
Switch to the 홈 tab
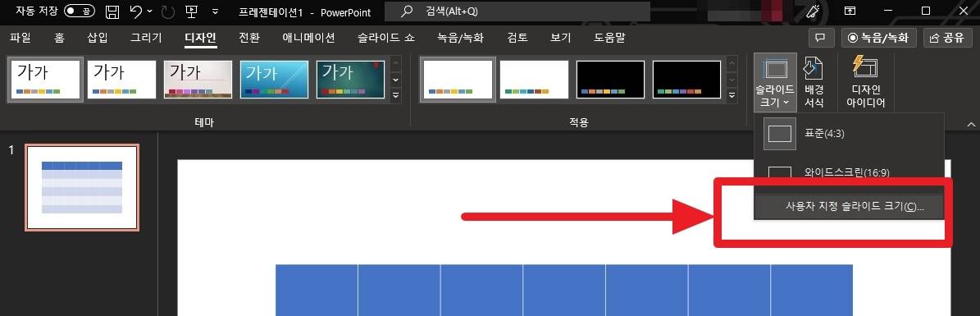click(x=59, y=38)
